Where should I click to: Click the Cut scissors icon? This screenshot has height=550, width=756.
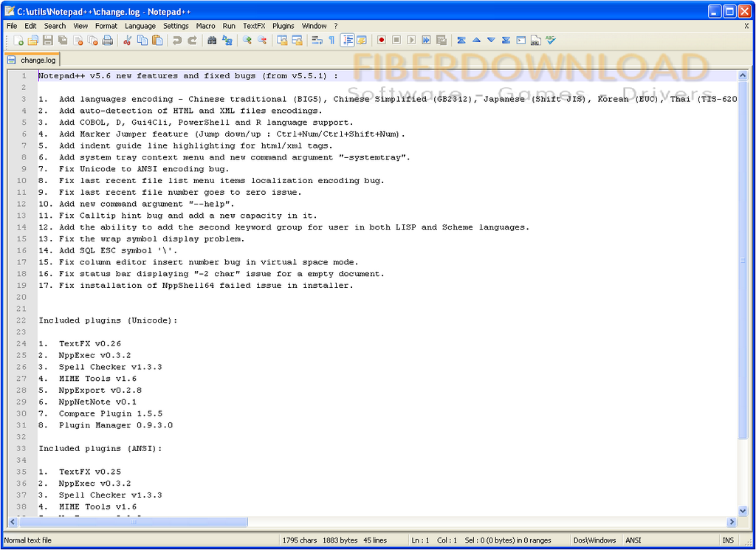click(x=128, y=41)
